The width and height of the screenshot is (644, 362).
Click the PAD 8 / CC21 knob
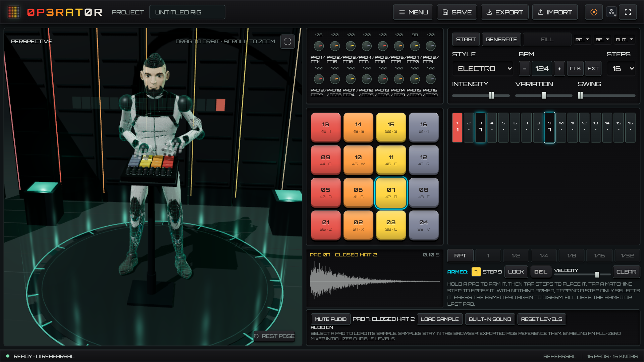[x=431, y=46]
